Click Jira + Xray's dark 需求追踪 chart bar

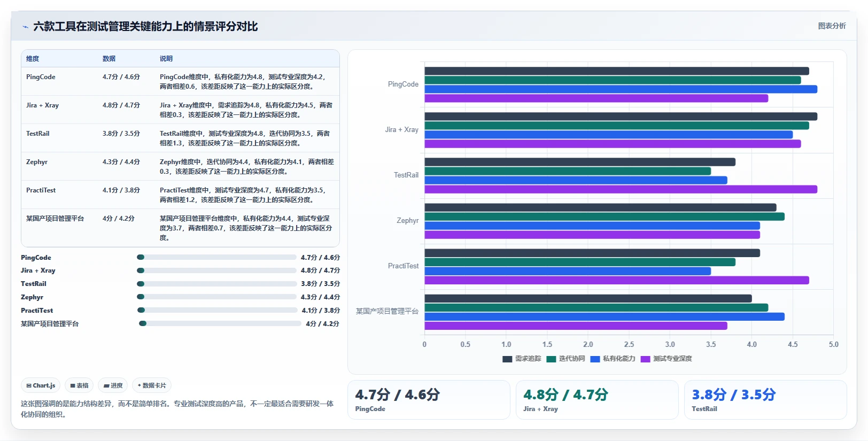coord(621,117)
